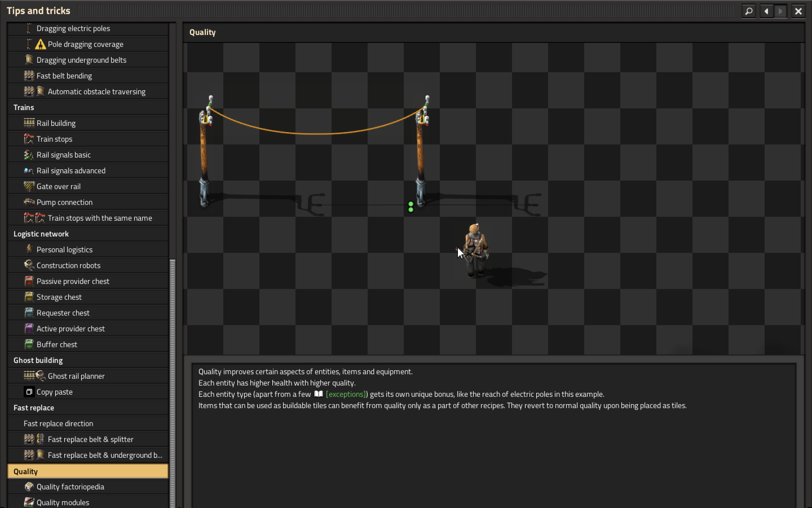Click the engineer character in the simulation
The width and height of the screenshot is (812, 508).
click(476, 250)
